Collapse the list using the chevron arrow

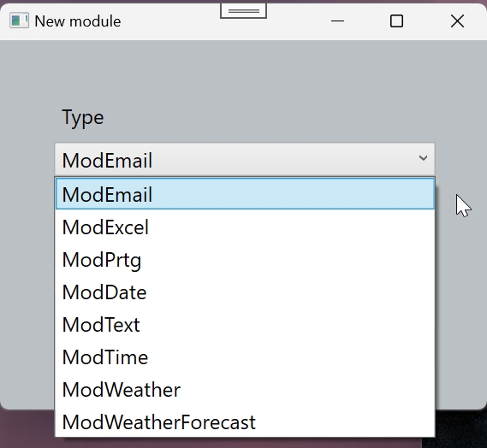pyautogui.click(x=423, y=158)
